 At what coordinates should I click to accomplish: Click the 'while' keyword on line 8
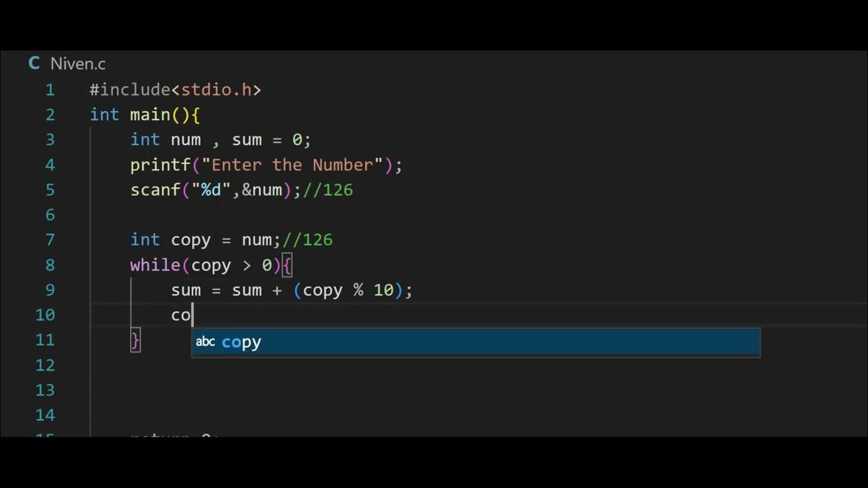[x=155, y=265]
